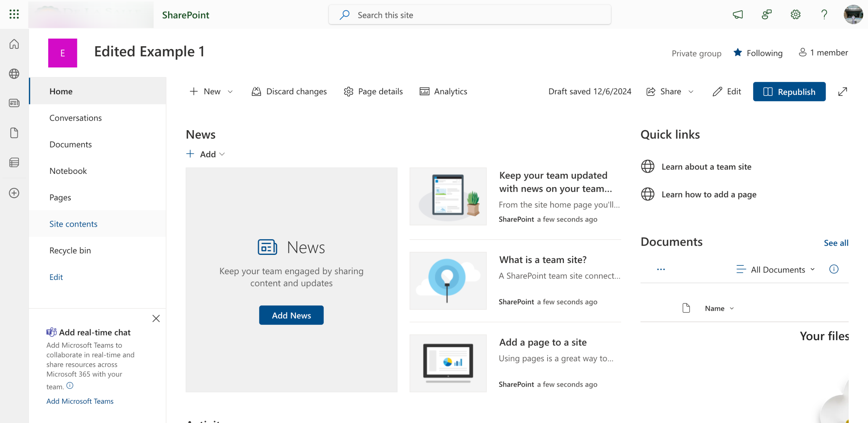Open the settings gear in top bar
Image resolution: width=868 pixels, height=423 pixels.
[795, 15]
